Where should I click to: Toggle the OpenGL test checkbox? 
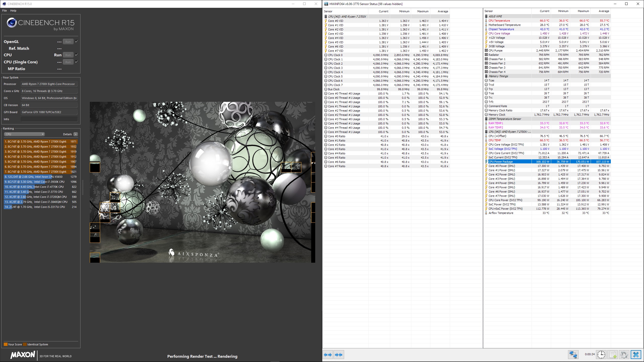[77, 41]
